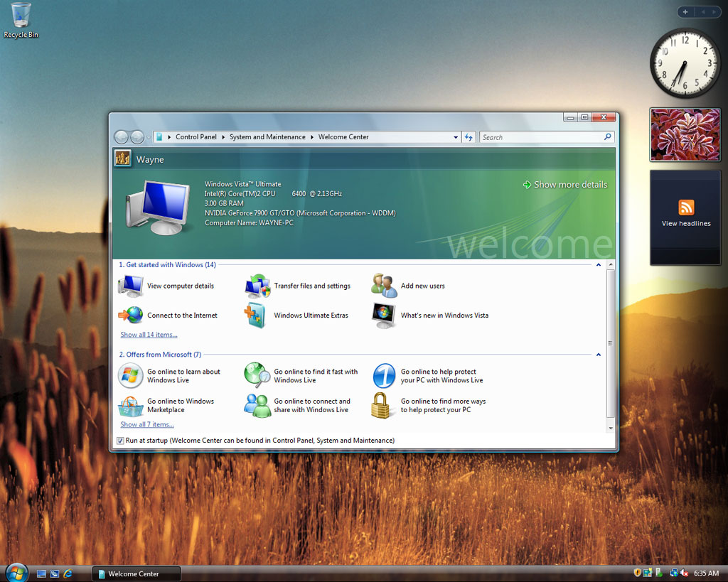Click Wayne's user account picture
The image size is (728, 582).
[x=123, y=158]
